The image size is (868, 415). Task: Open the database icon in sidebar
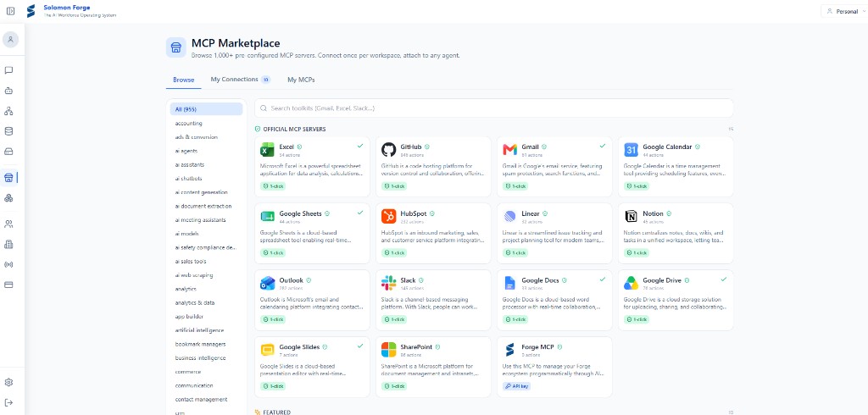pyautogui.click(x=8, y=131)
